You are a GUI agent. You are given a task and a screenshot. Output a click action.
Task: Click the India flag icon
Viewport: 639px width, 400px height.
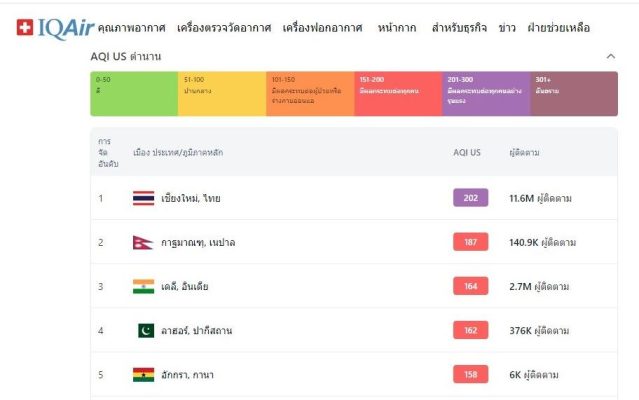143,286
